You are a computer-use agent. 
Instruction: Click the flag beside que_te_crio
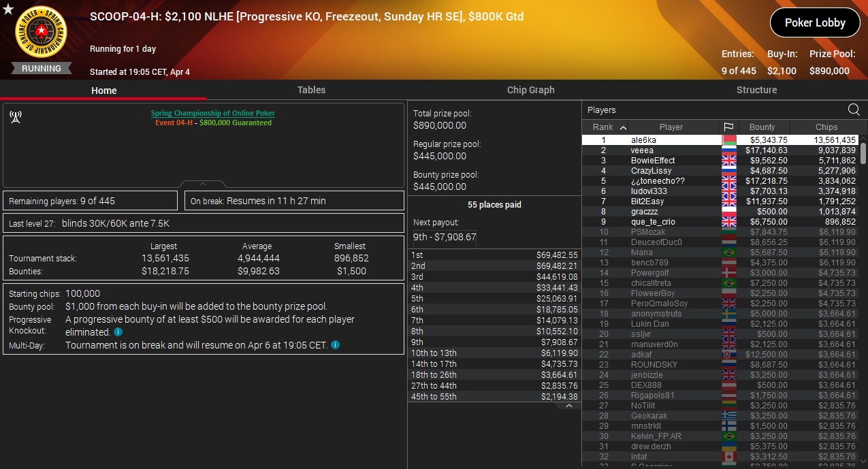pos(728,222)
